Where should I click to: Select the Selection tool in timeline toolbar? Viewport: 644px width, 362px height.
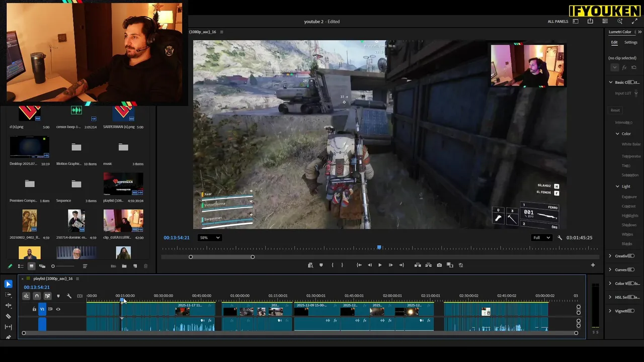click(x=8, y=284)
